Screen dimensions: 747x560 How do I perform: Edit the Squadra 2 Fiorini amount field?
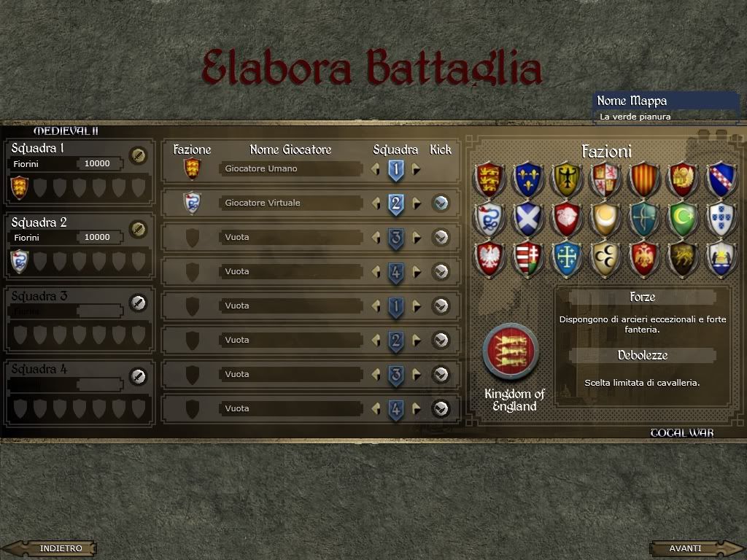99,237
